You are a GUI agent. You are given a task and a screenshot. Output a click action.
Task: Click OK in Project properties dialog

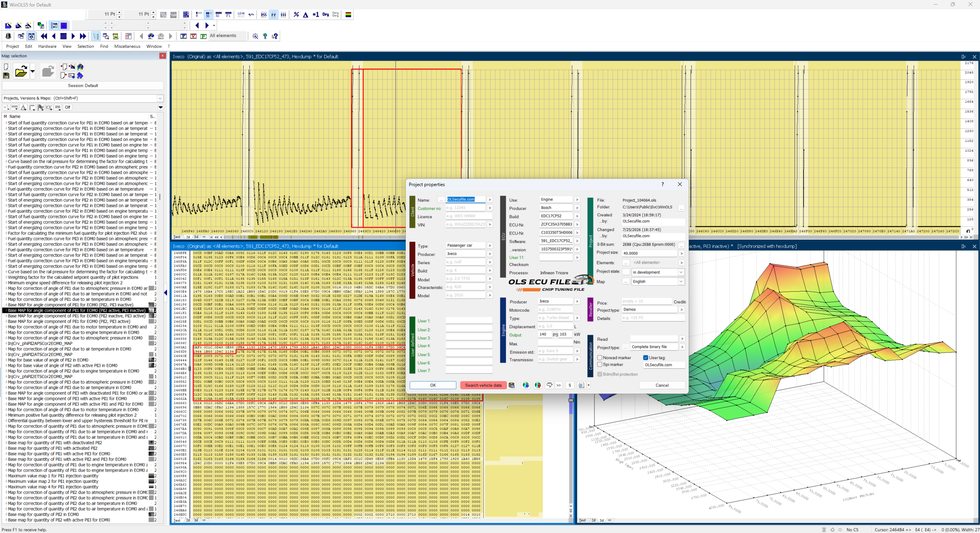(433, 385)
